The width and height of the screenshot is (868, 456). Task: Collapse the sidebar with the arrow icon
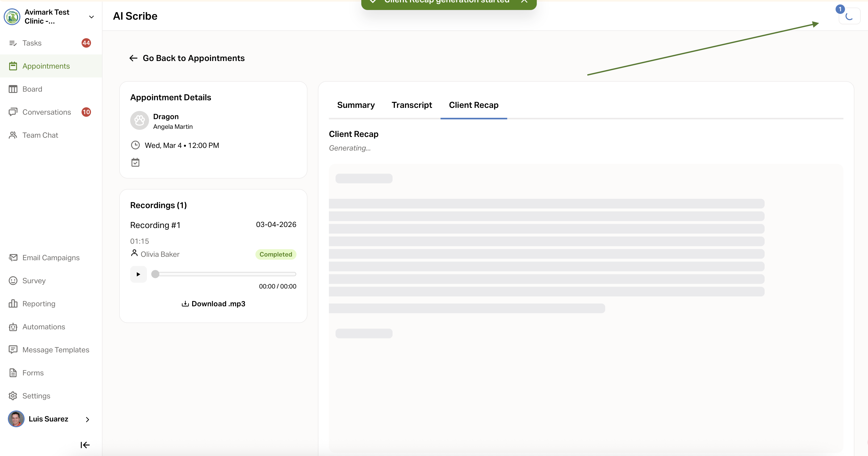pos(85,445)
